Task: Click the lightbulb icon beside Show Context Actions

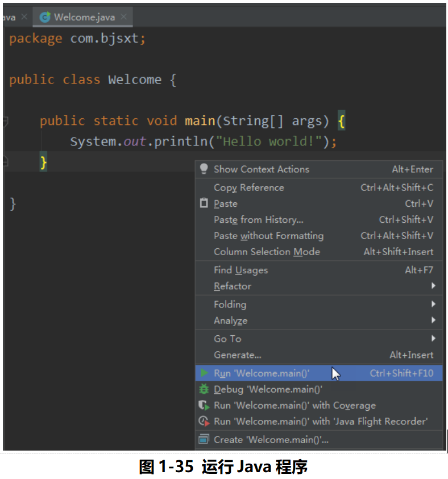Action: 204,169
